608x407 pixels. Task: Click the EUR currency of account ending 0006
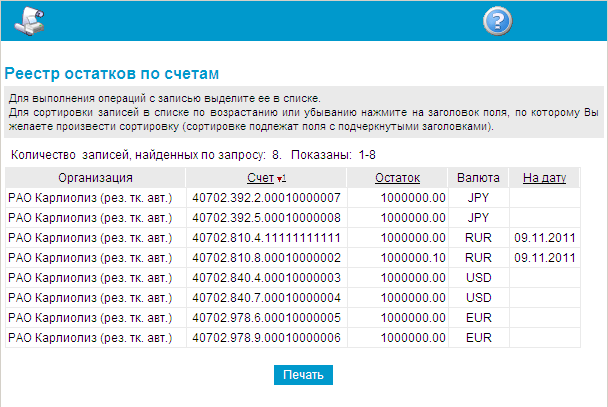tap(478, 338)
